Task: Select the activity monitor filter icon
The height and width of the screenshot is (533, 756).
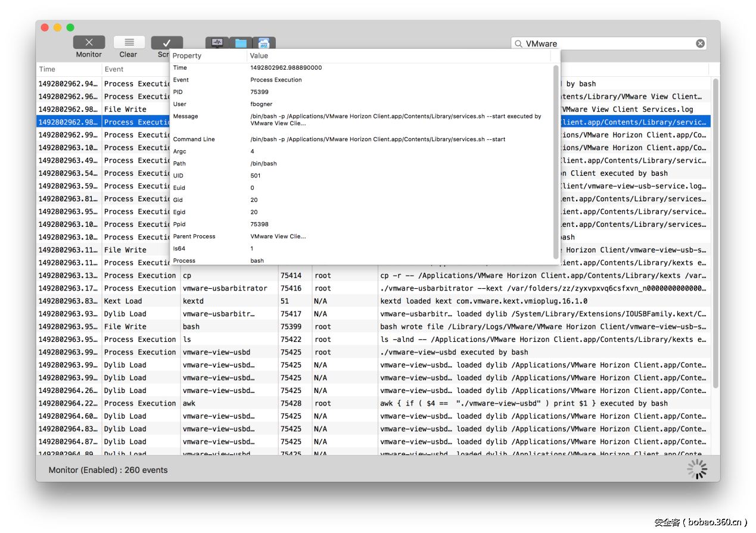Action: point(217,43)
